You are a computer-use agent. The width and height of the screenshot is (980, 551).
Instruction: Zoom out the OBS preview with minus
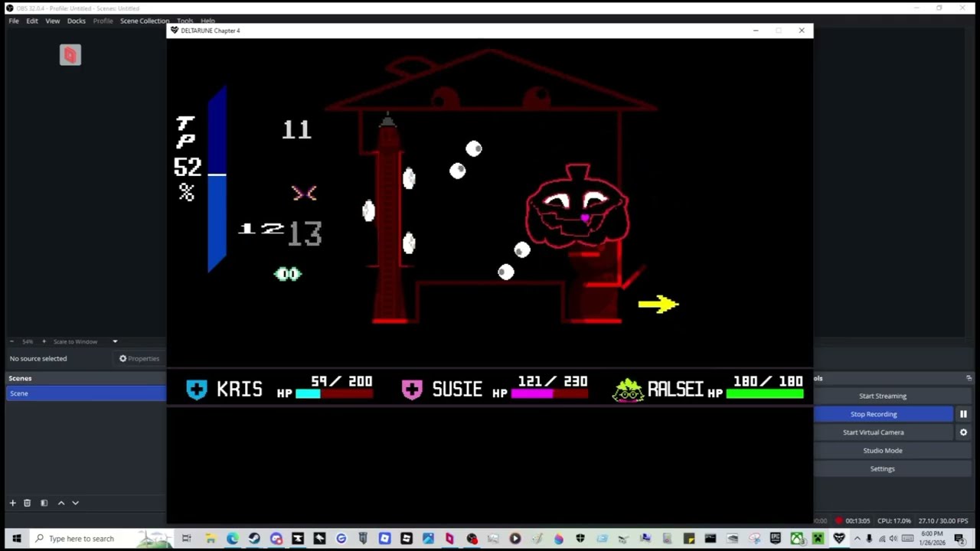[11, 341]
